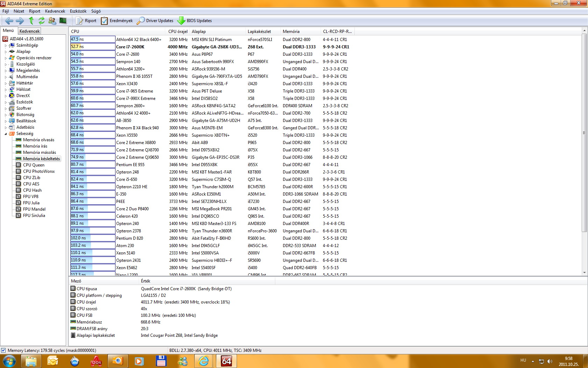Image resolution: width=588 pixels, height=368 pixels.
Task: Open the FPU VP8 benchmark
Action: coord(31,197)
